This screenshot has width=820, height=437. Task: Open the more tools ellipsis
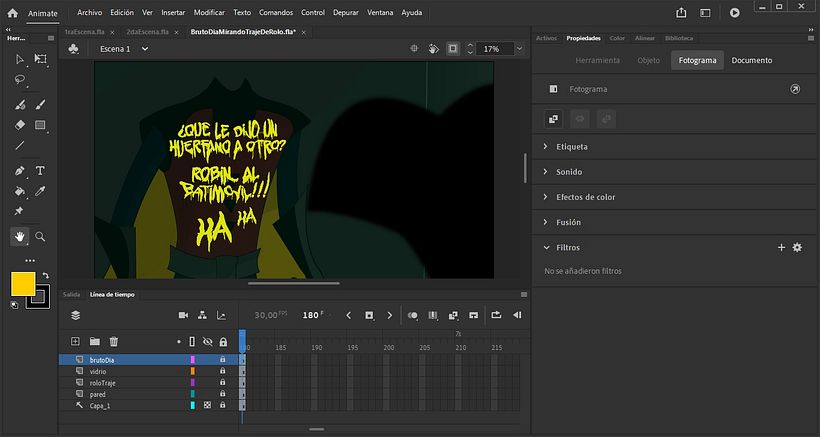pos(30,260)
